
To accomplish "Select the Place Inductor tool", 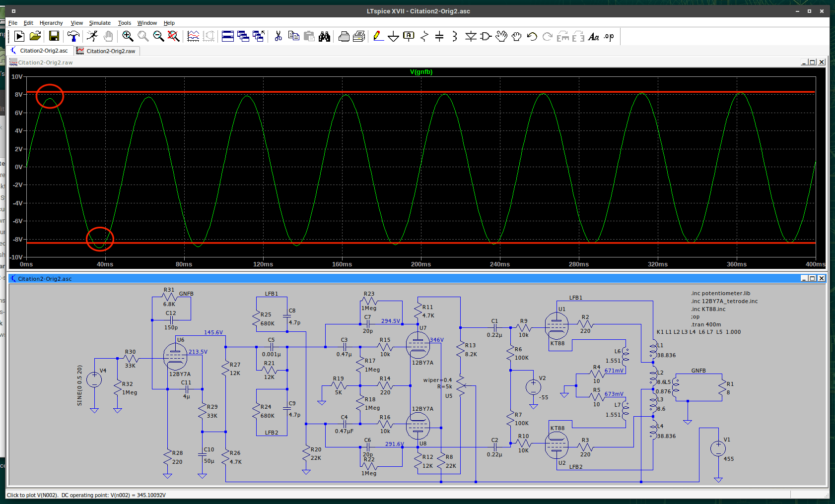I will pos(455,36).
